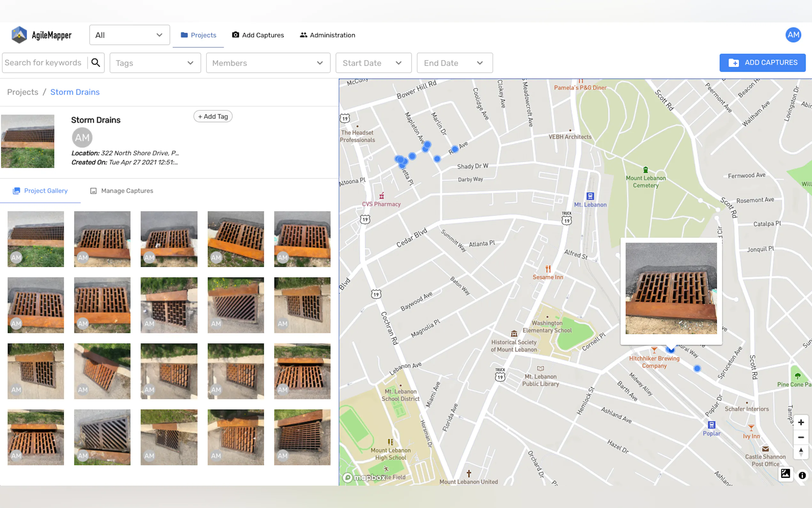This screenshot has width=812, height=508.
Task: Click the AgileMapper logo icon
Action: (19, 35)
